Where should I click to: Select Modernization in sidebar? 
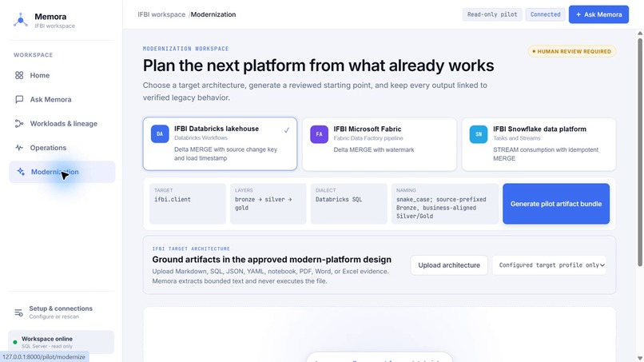tap(62, 172)
